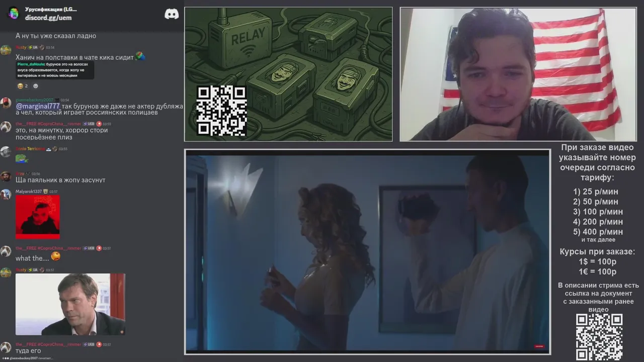The height and width of the screenshot is (362, 644).
Task: Select the message "А ну ты уже сказал ладно"
Action: click(x=56, y=36)
